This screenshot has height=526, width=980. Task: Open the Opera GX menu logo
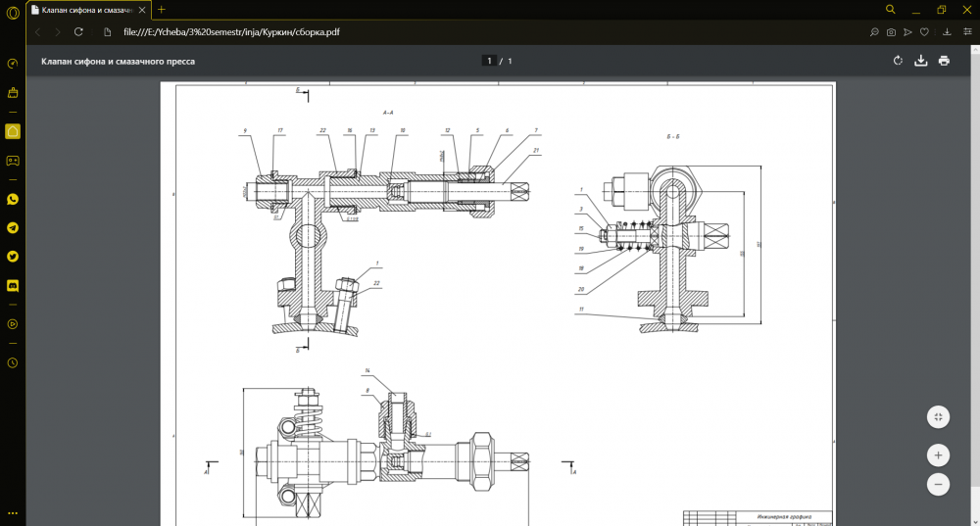click(12, 10)
